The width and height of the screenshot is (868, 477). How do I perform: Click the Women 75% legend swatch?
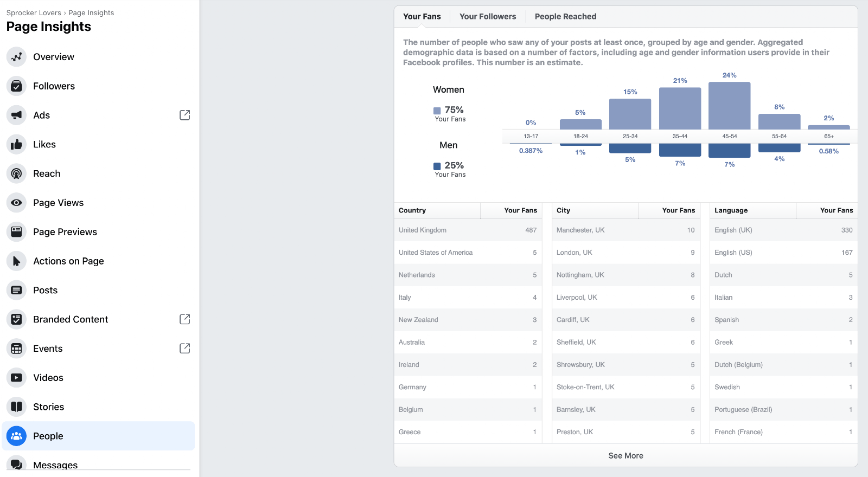point(437,111)
